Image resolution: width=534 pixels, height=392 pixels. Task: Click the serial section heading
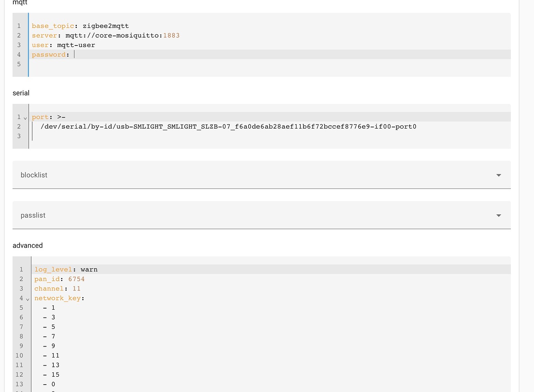tap(20, 93)
